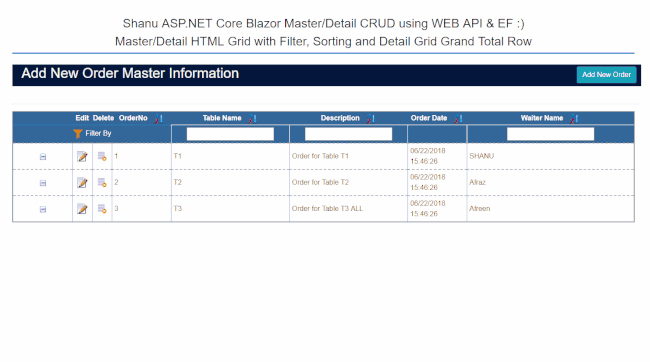This screenshot has width=650, height=362.
Task: Focus the Table Name filter input
Action: [230, 134]
